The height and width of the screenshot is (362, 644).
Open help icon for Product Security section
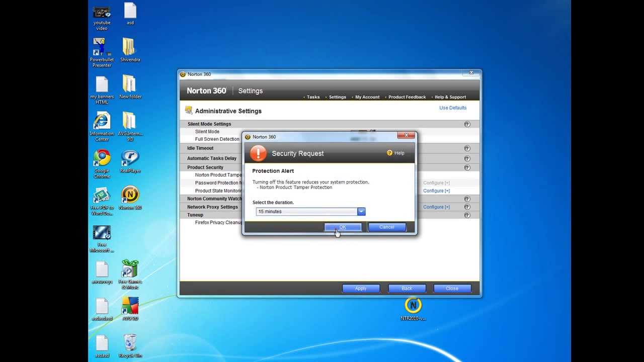click(x=467, y=167)
